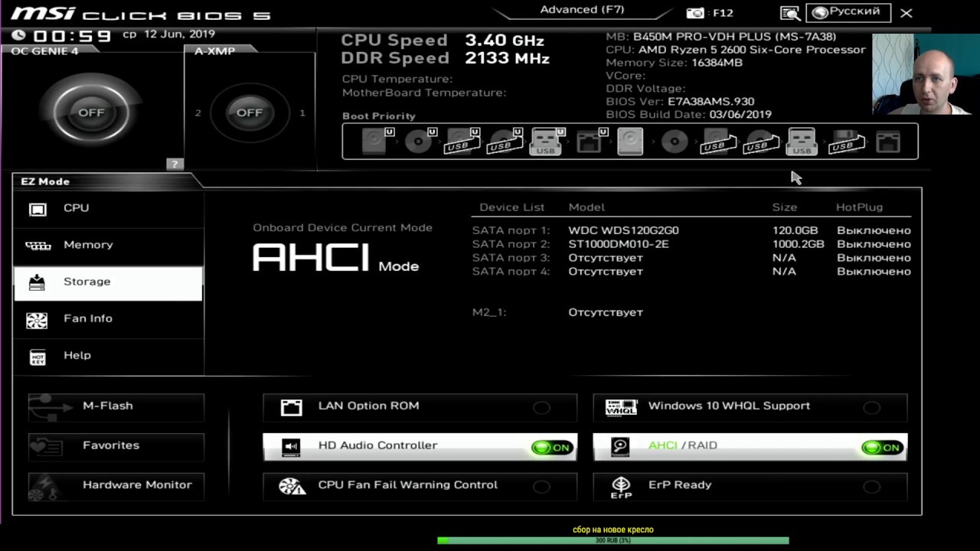The width and height of the screenshot is (980, 551).
Task: Select legacy CD/DVD boot device without U badge
Action: pyautogui.click(x=674, y=142)
